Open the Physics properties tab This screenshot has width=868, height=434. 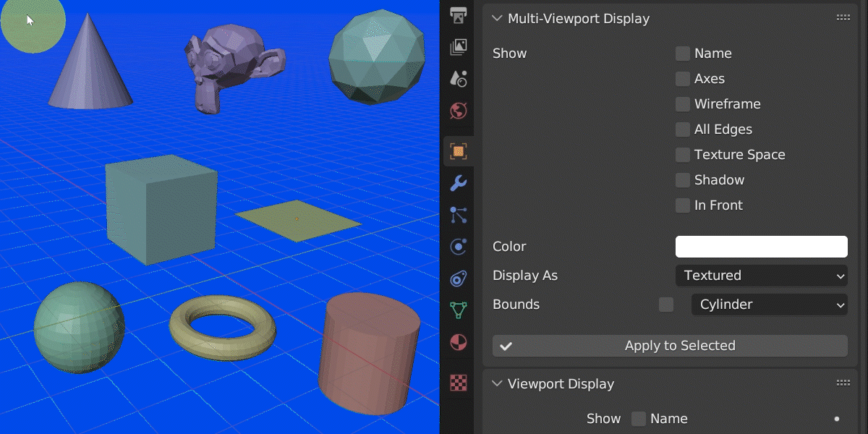(458, 247)
